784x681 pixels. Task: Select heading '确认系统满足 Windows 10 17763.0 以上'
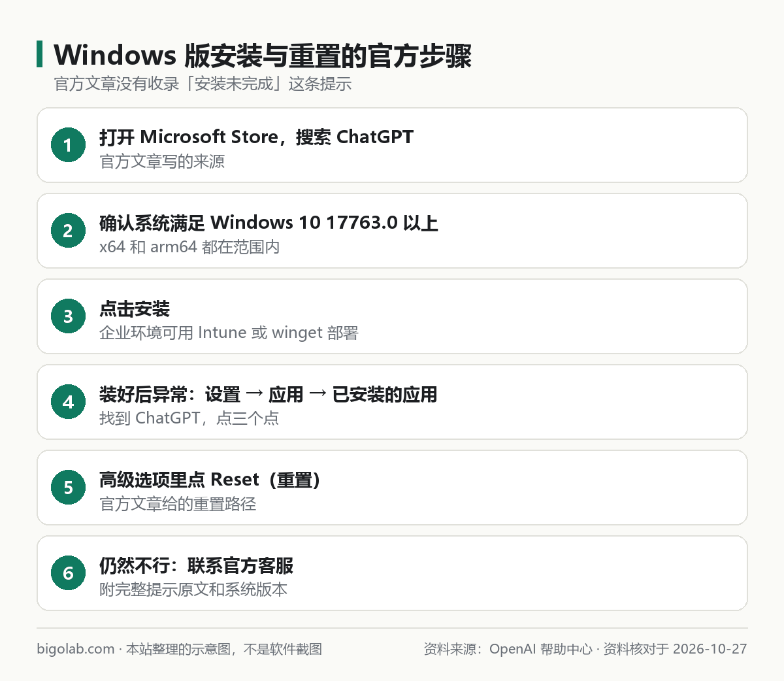click(269, 223)
